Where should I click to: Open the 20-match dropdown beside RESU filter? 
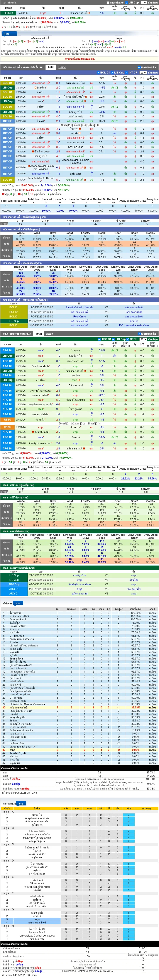tap(143, 339)
